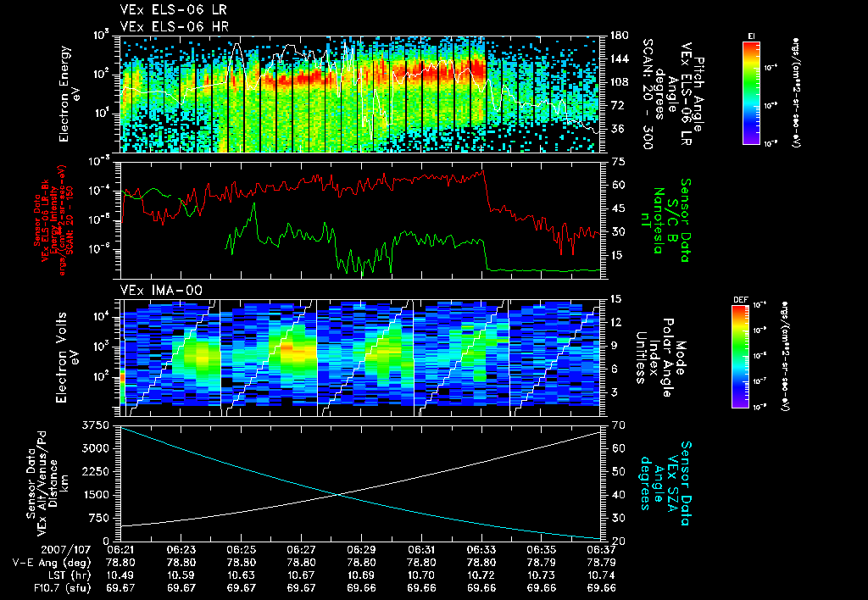Click the 1500 km distance tick
This screenshot has height=600, width=868.
tap(97, 495)
